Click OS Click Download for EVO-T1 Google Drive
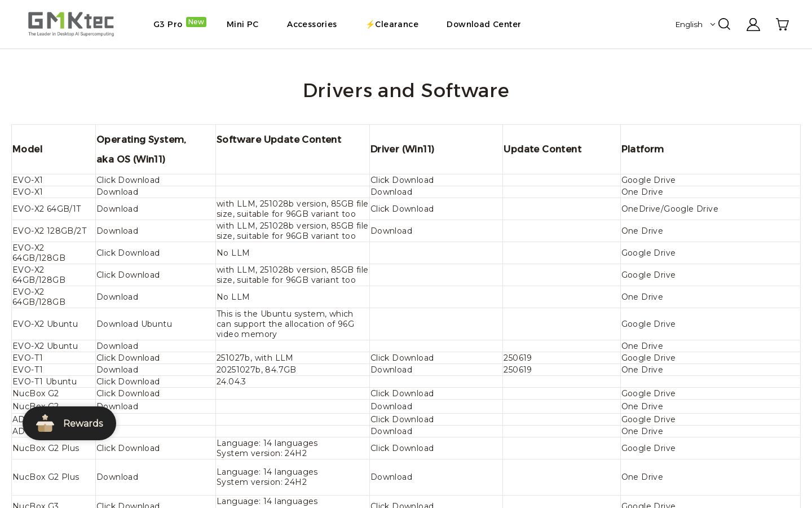The image size is (812, 508). point(128,358)
